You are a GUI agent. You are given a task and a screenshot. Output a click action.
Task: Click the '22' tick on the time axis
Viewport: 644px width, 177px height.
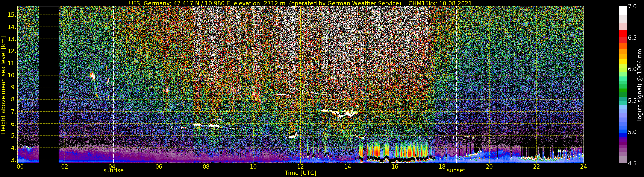tap(536, 166)
